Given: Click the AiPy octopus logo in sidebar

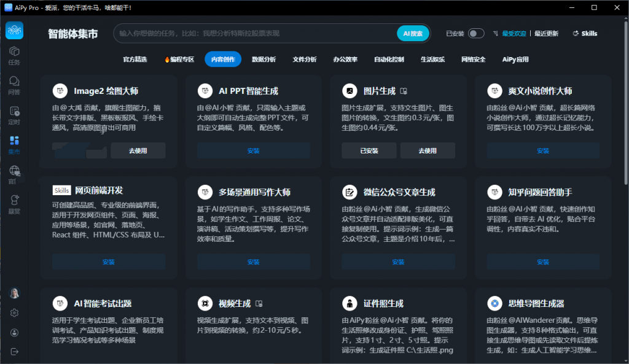Looking at the screenshot, I should [x=15, y=31].
